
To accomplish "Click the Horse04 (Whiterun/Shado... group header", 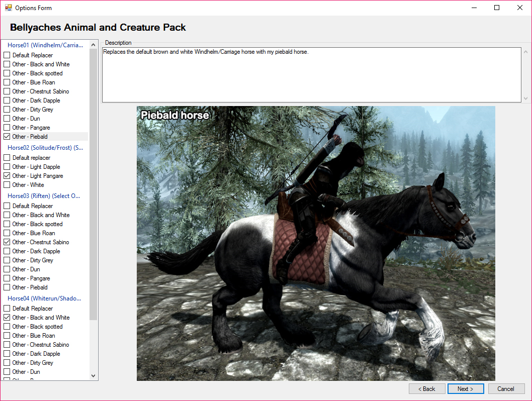I will click(44, 298).
